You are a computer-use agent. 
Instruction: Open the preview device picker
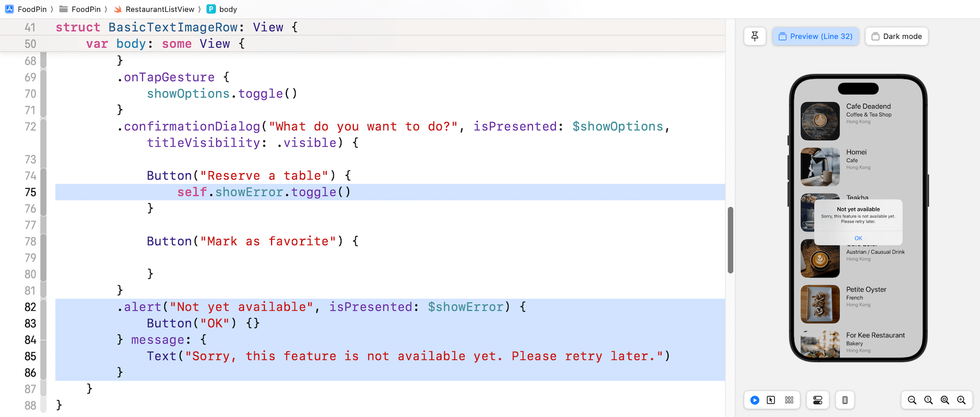click(x=845, y=400)
